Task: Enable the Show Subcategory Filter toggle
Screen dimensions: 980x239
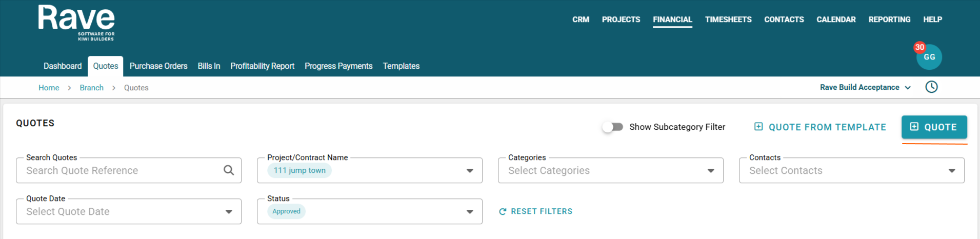Action: click(x=612, y=127)
